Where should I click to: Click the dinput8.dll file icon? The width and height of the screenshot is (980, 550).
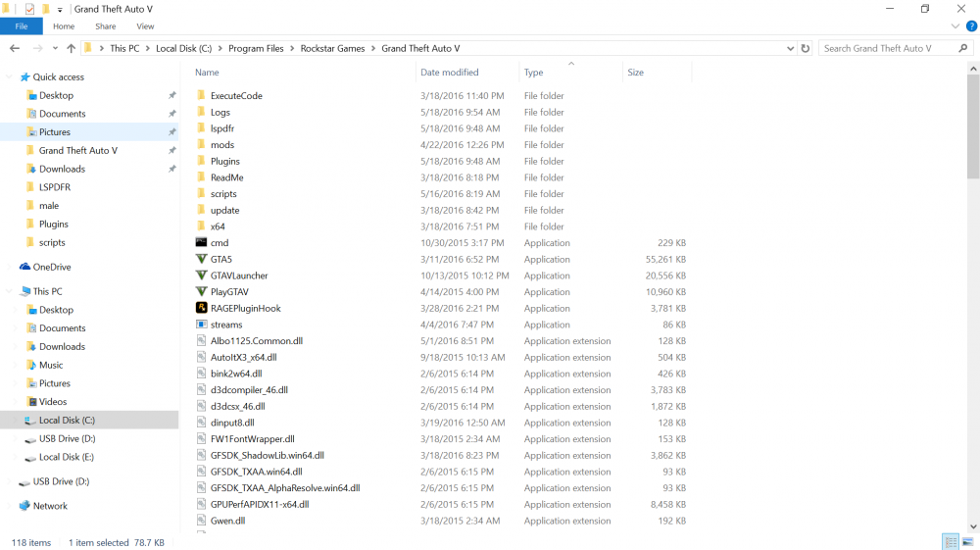point(201,423)
